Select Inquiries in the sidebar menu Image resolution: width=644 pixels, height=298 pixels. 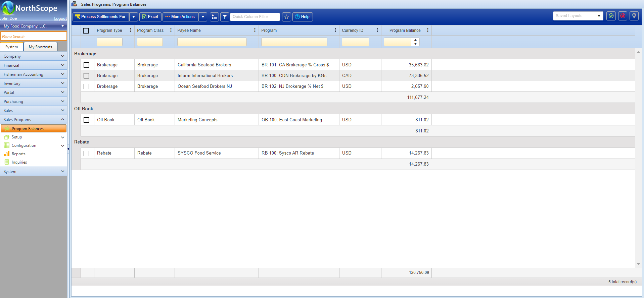coord(19,162)
